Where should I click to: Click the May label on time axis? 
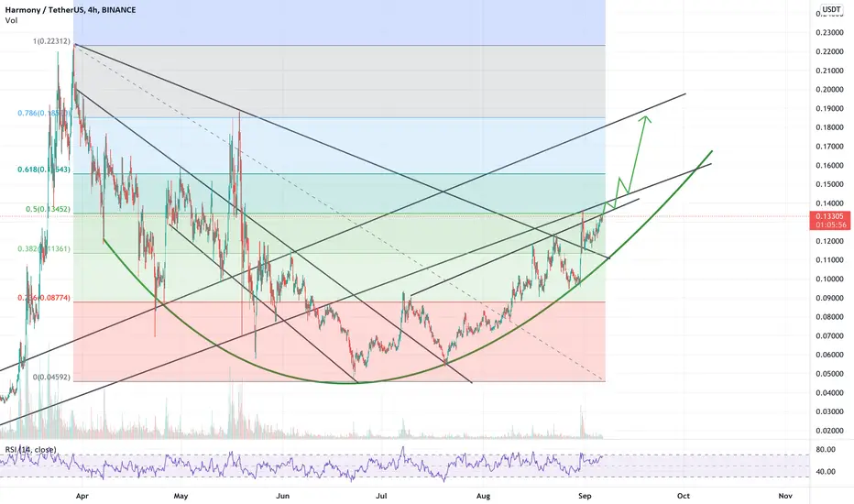(181, 496)
